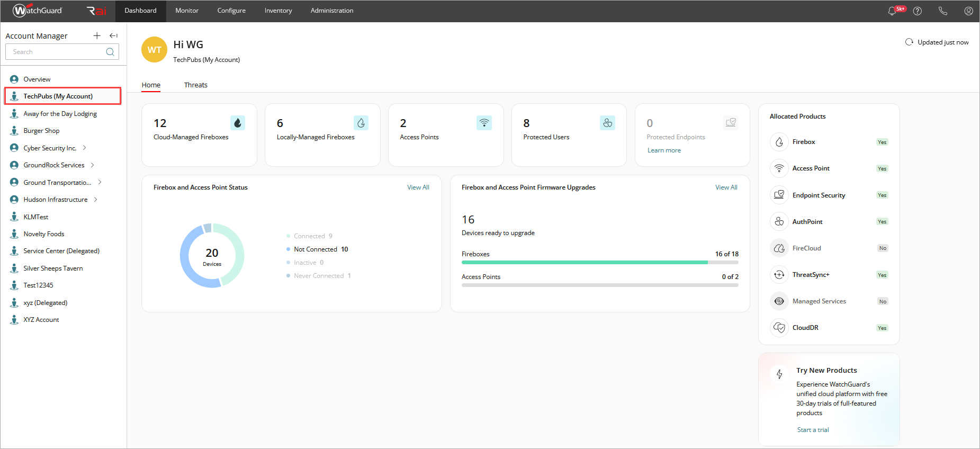The image size is (980, 449).
Task: Click the phone support icon
Action: pyautogui.click(x=943, y=11)
